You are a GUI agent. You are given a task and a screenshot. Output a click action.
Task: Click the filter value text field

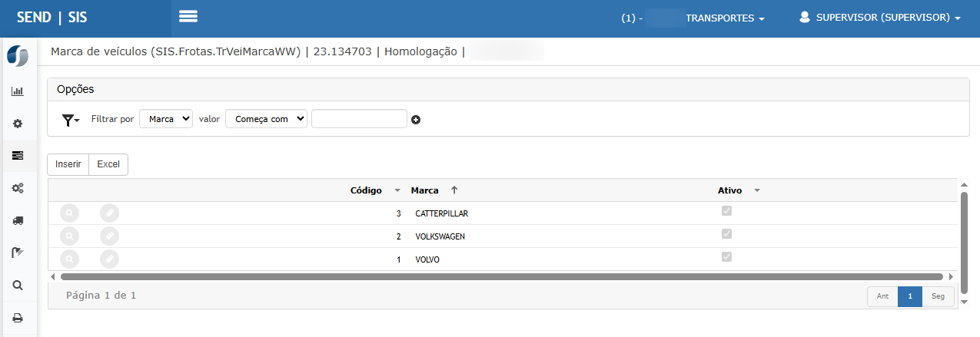coord(359,119)
